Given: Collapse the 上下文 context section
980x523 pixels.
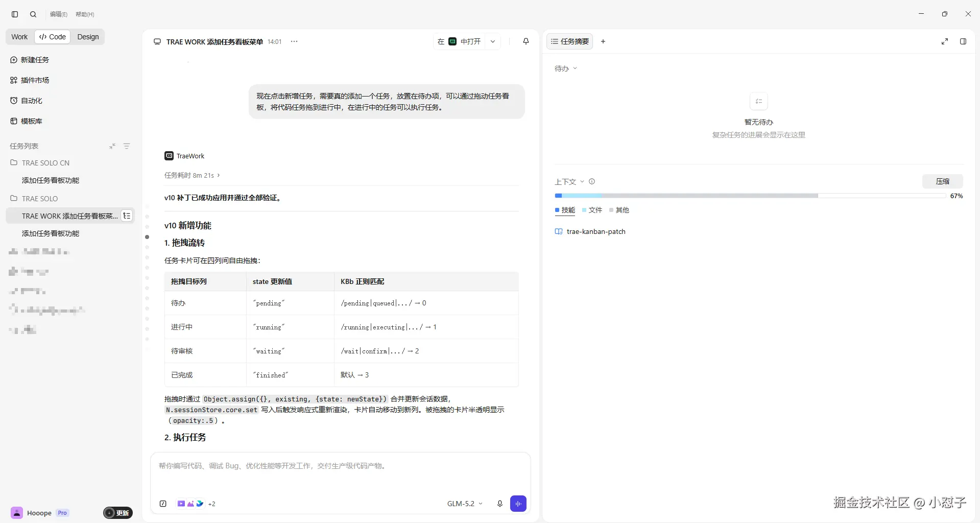Looking at the screenshot, I should point(569,182).
